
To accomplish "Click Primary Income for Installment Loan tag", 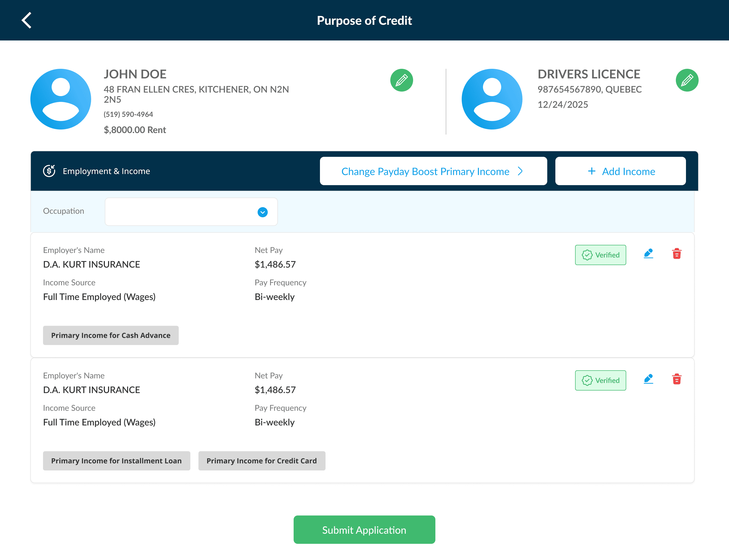I will click(116, 461).
